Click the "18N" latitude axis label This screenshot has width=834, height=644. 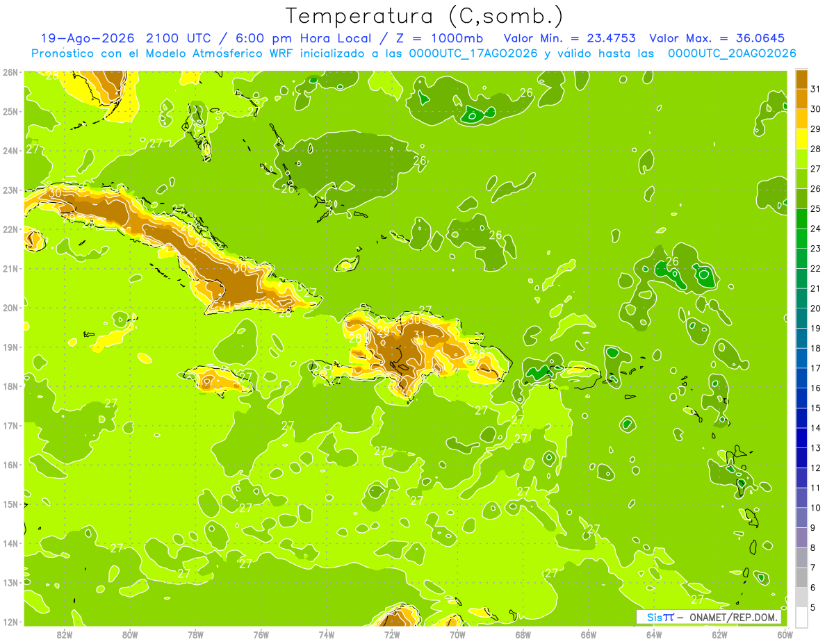[x=10, y=386]
